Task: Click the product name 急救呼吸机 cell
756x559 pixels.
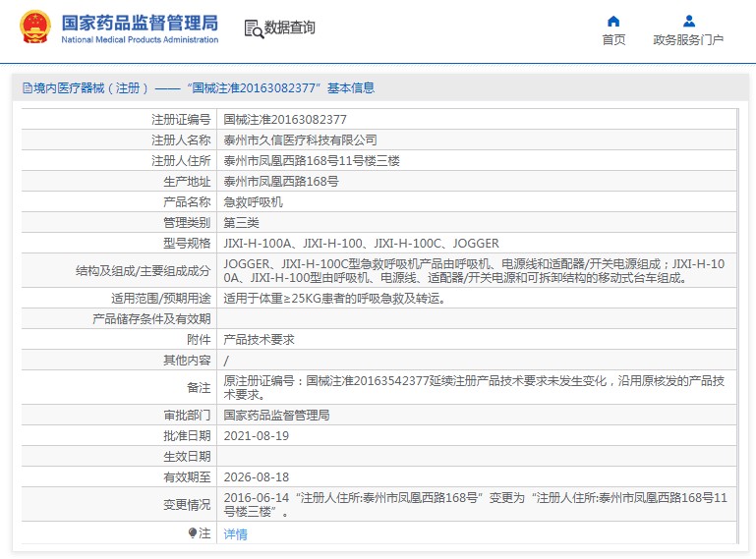Action: pyautogui.click(x=254, y=201)
